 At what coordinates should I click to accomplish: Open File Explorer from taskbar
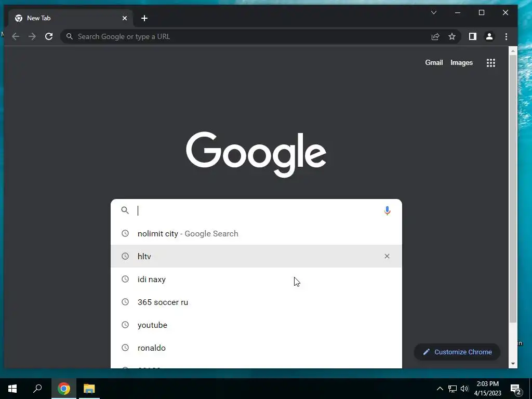(x=89, y=389)
